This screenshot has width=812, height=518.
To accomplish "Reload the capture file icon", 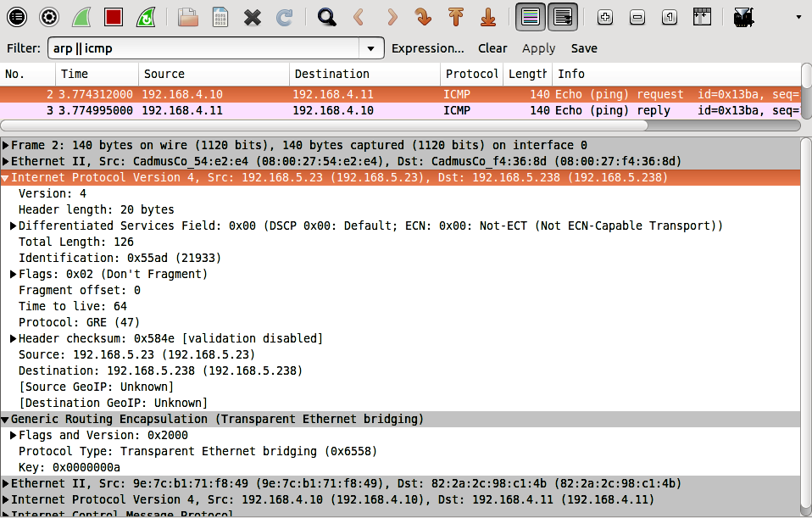I will point(284,17).
